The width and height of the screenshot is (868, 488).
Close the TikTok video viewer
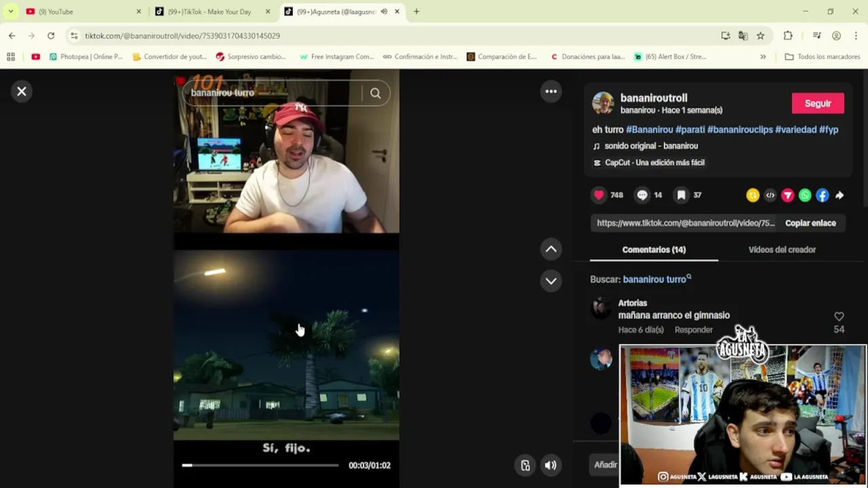point(22,91)
